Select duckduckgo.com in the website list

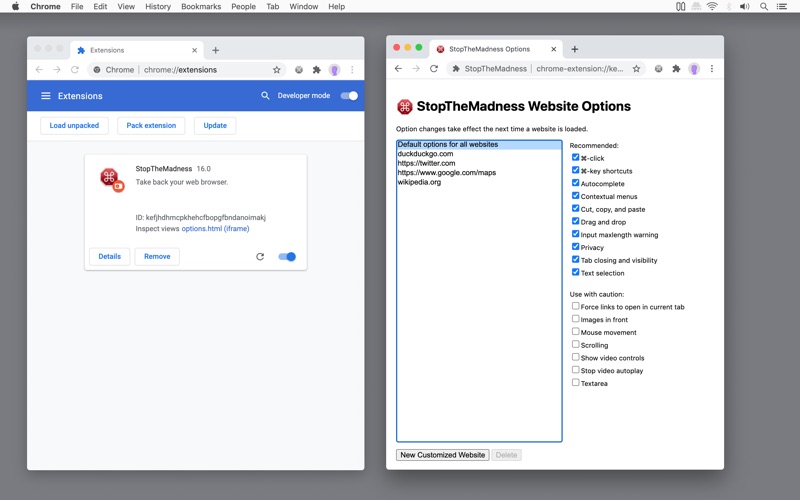[479, 154]
